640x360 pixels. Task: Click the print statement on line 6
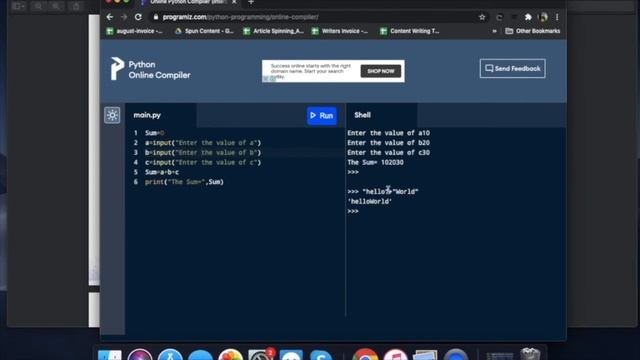point(184,182)
